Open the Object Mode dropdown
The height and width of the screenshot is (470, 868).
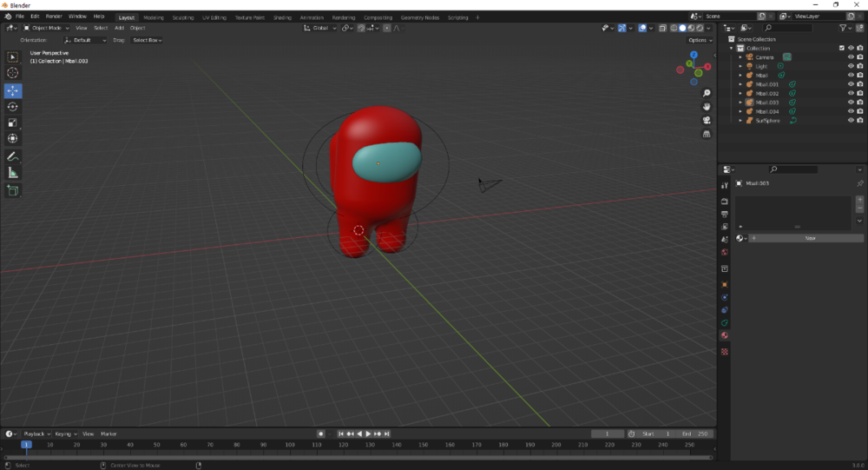click(47, 28)
